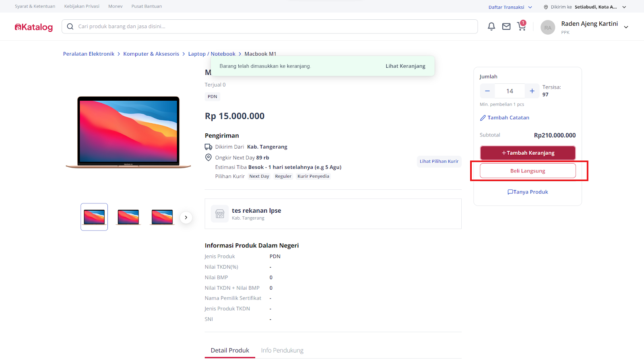Image resolution: width=644 pixels, height=363 pixels.
Task: Click the Tambah Keranjang button
Action: 527,153
